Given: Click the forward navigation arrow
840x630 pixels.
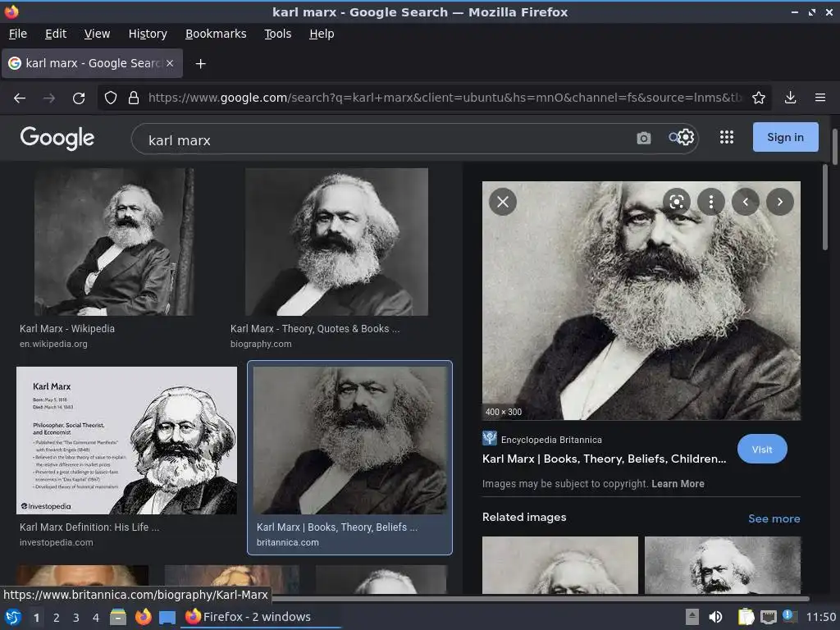Looking at the screenshot, I should [48, 98].
